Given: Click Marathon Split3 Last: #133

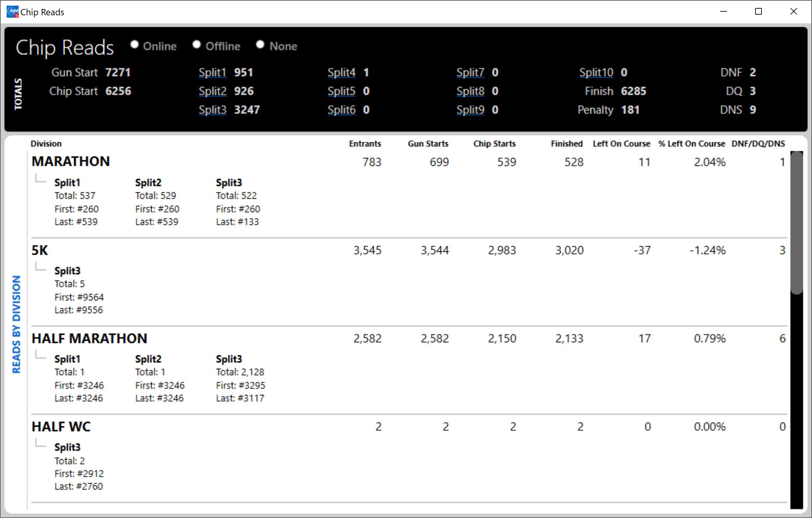Looking at the screenshot, I should point(237,222).
